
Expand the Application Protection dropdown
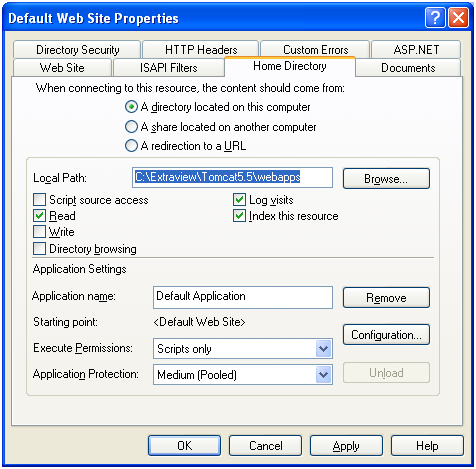coord(323,375)
